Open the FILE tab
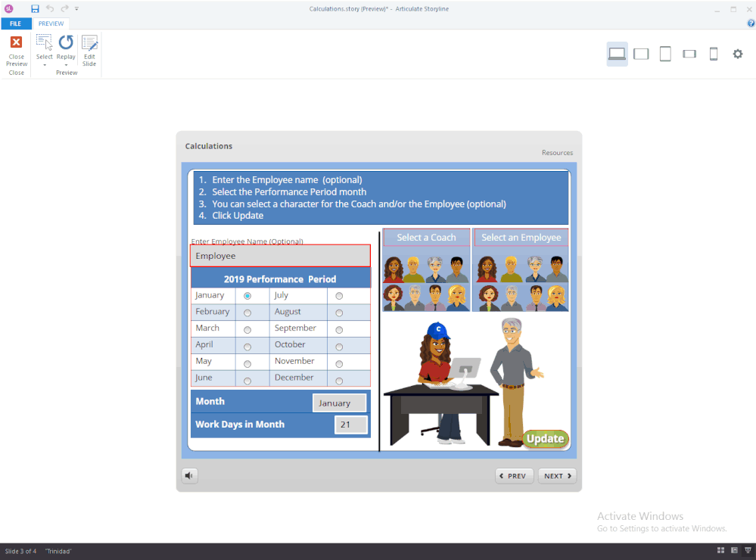This screenshot has height=560, width=756. (x=15, y=23)
